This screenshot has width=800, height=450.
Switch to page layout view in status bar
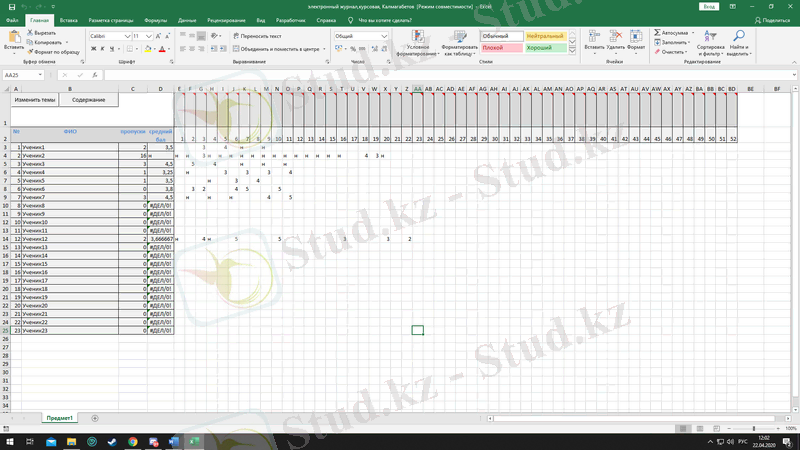pos(700,429)
